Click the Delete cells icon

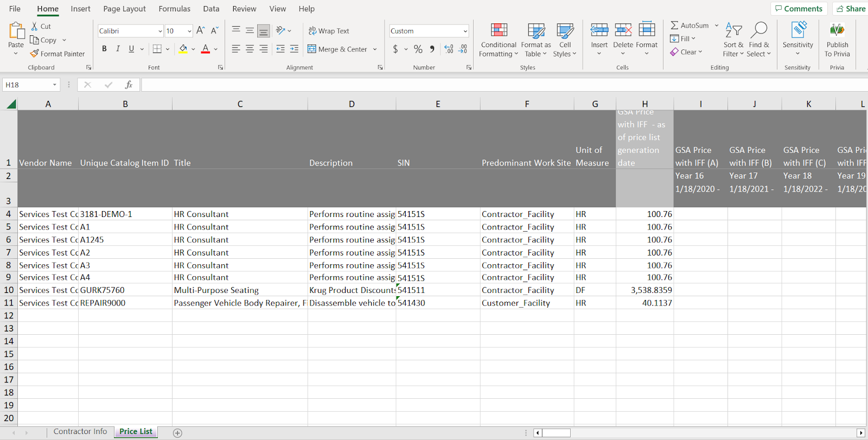coord(623,30)
